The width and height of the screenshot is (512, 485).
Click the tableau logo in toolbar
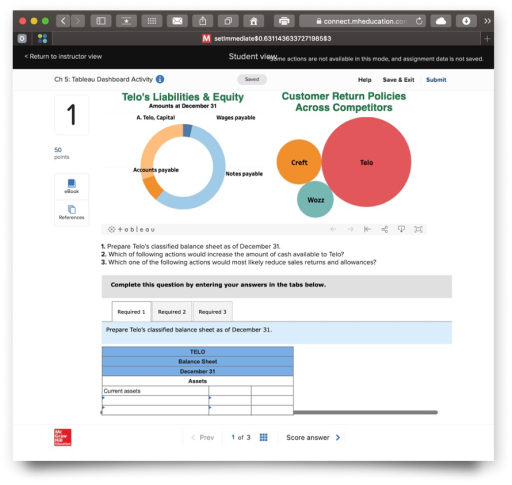(x=131, y=229)
